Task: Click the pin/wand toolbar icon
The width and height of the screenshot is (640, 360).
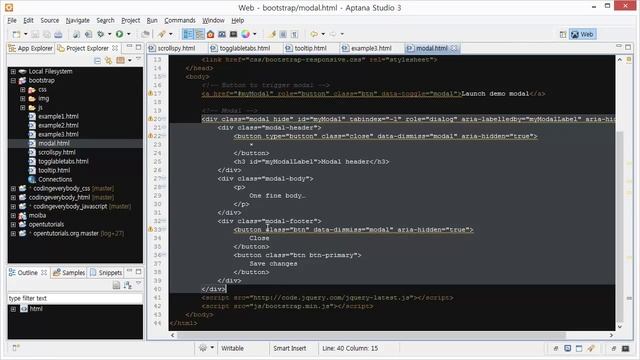Action: (x=162, y=34)
